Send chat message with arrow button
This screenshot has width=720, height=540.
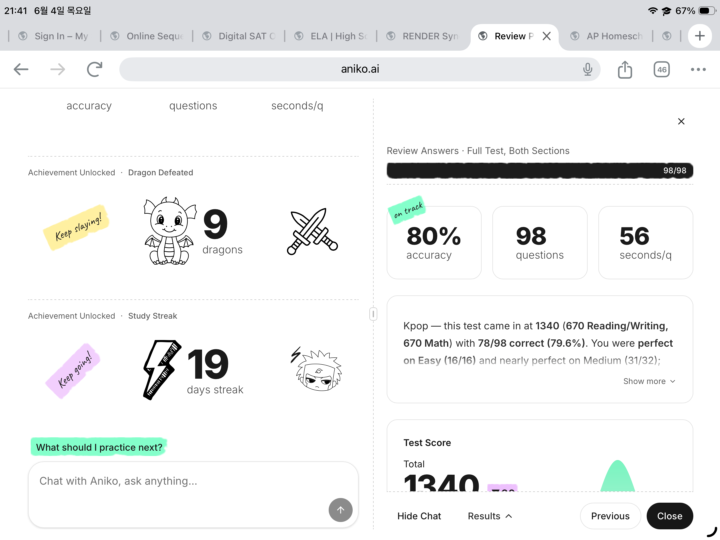click(x=340, y=510)
